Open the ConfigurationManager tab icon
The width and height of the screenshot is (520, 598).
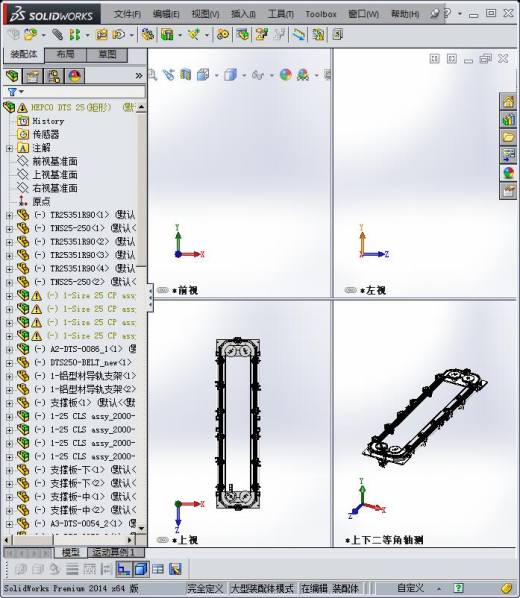[x=54, y=76]
